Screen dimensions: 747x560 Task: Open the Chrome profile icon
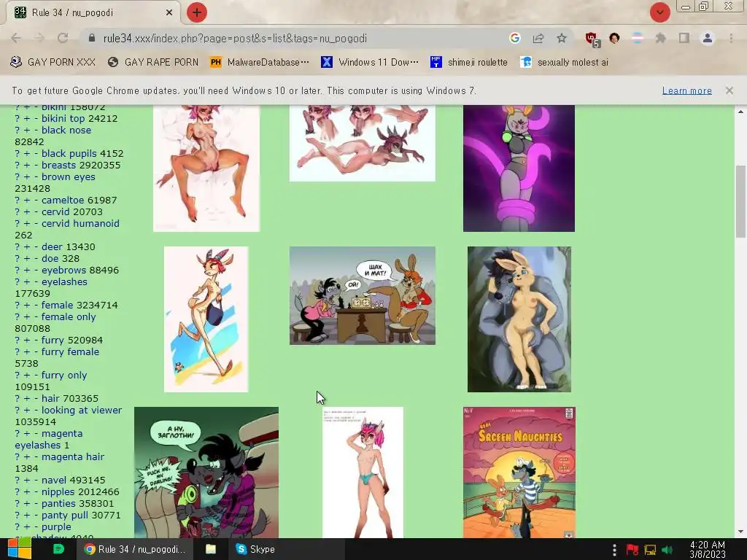pyautogui.click(x=708, y=38)
